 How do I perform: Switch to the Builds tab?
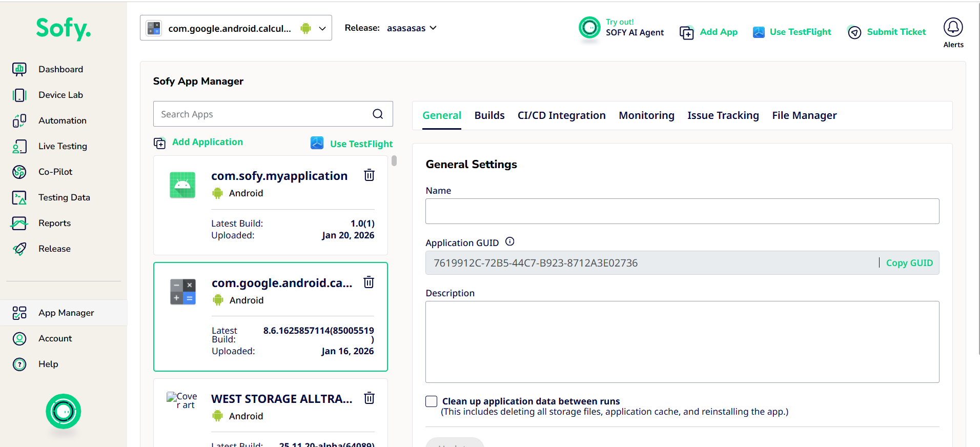[489, 115]
